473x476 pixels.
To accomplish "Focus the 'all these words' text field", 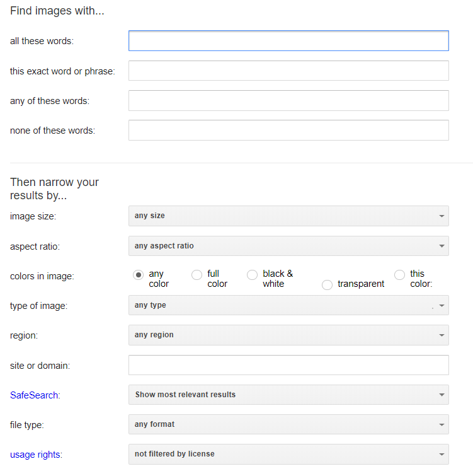I will coord(288,41).
